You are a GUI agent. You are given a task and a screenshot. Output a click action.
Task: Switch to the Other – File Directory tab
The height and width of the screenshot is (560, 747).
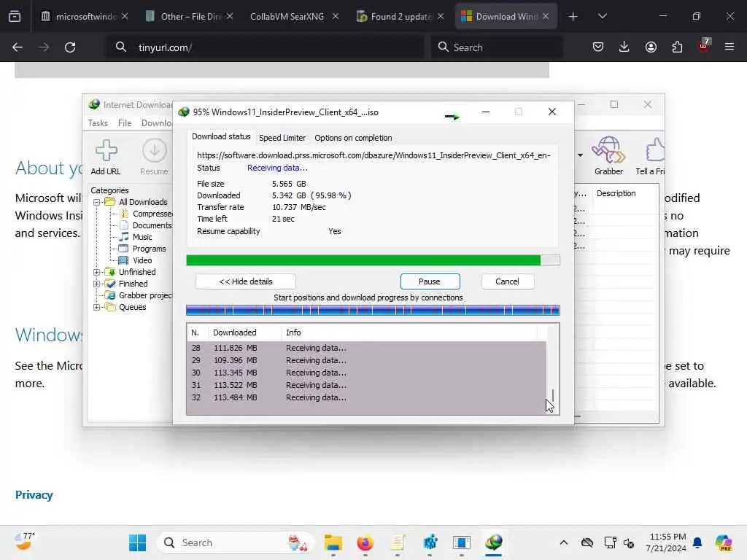click(x=189, y=17)
